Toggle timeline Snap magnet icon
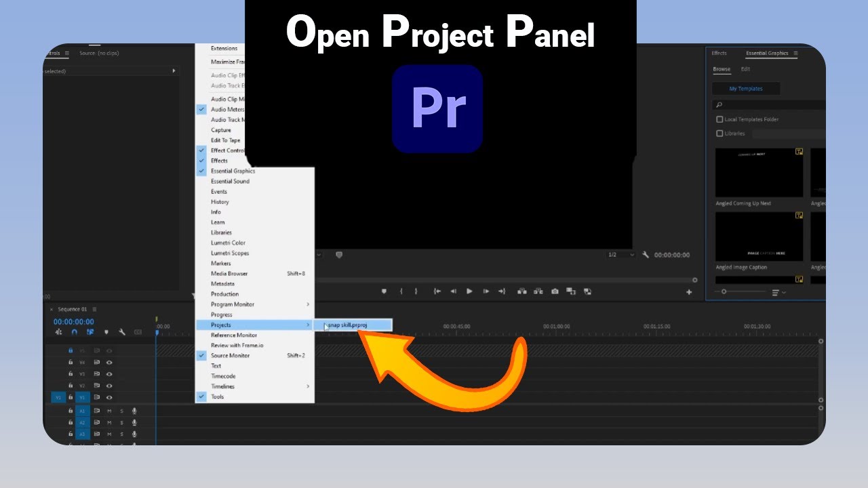The image size is (868, 488). click(x=74, y=332)
